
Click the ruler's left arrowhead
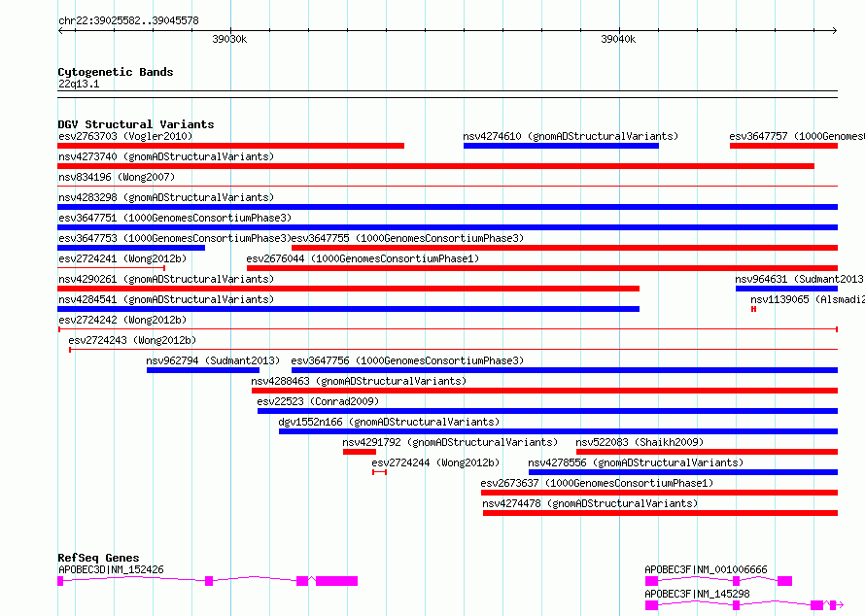click(x=60, y=30)
